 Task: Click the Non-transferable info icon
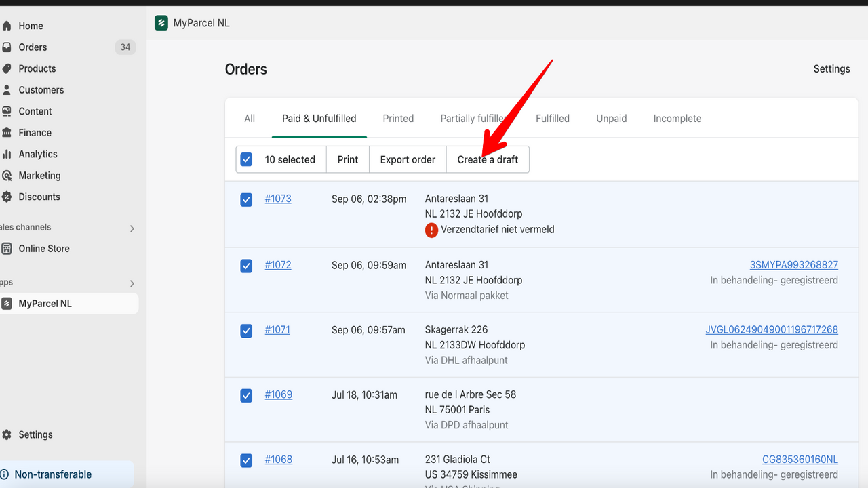[4, 474]
